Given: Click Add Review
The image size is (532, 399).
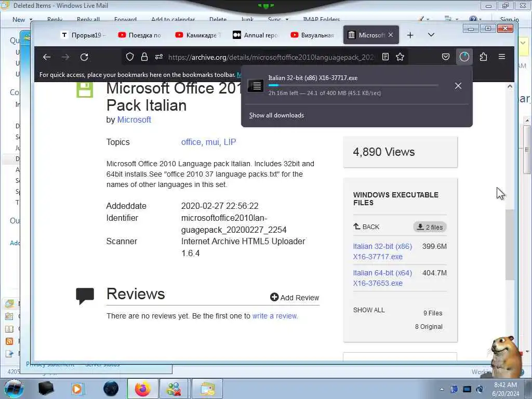Looking at the screenshot, I should 295,298.
